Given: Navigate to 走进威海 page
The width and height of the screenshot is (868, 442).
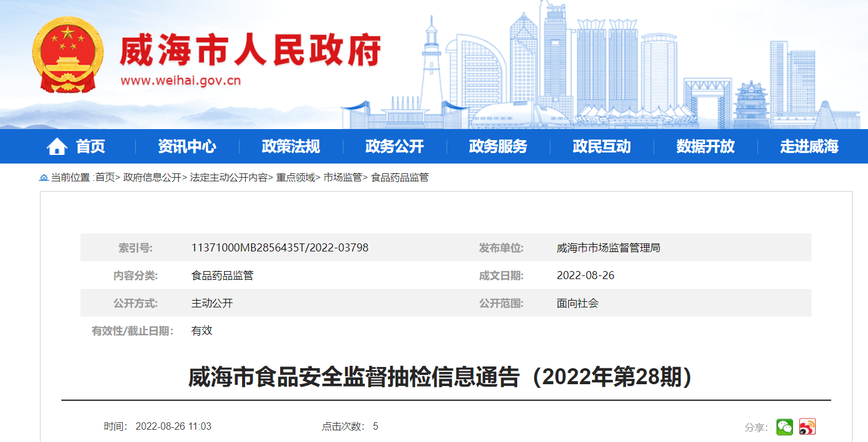Looking at the screenshot, I should (809, 146).
